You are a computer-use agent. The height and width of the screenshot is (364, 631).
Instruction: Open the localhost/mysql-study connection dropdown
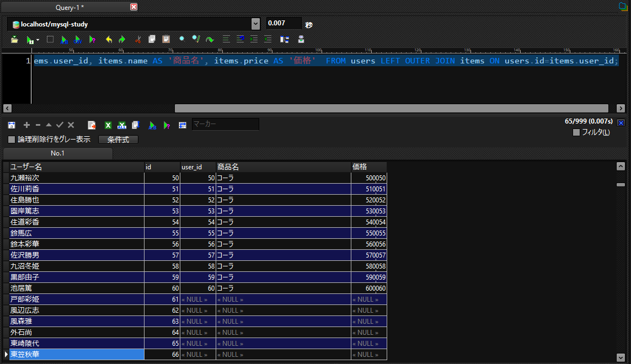click(x=255, y=24)
